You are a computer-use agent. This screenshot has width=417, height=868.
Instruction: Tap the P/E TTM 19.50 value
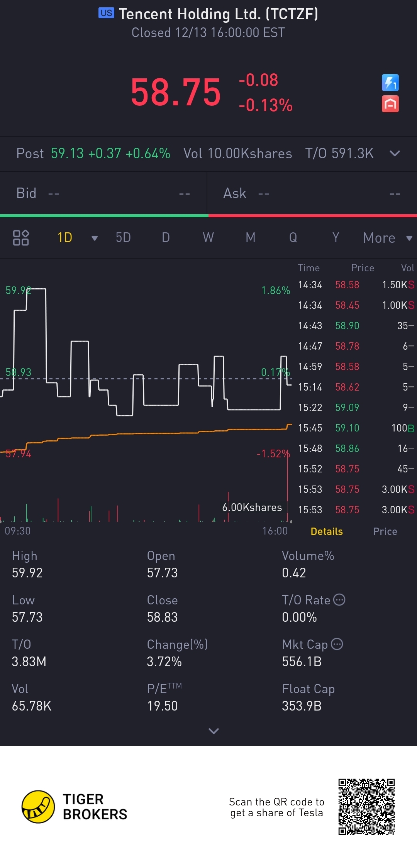[x=162, y=706]
